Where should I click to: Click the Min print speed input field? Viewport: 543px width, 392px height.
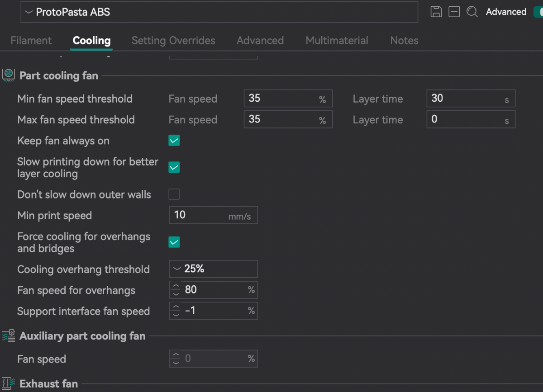coord(213,215)
